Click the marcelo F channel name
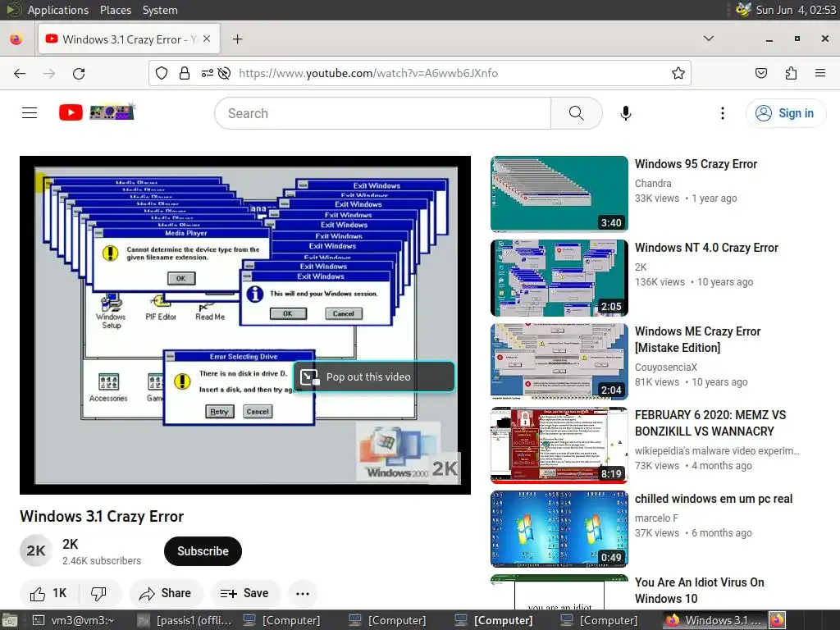 656,518
